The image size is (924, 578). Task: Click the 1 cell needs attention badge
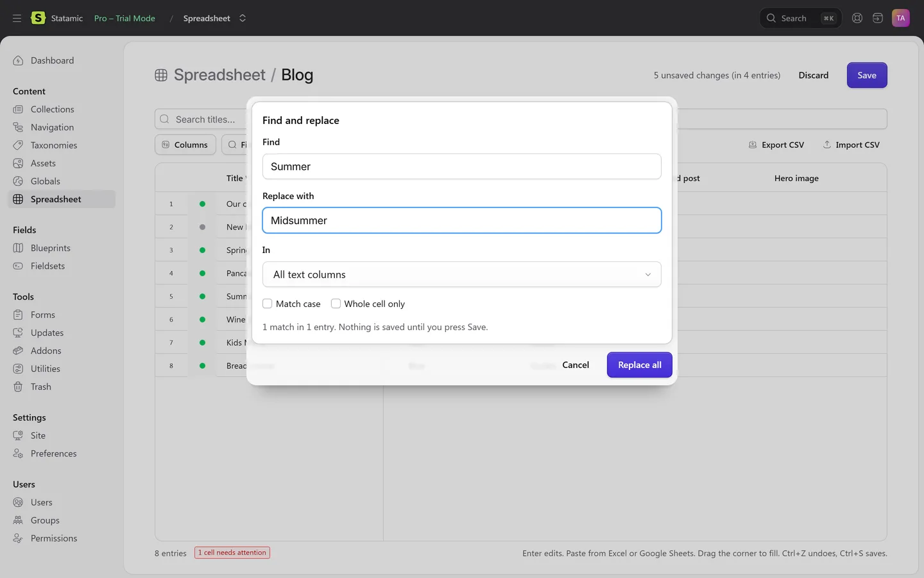click(x=232, y=552)
